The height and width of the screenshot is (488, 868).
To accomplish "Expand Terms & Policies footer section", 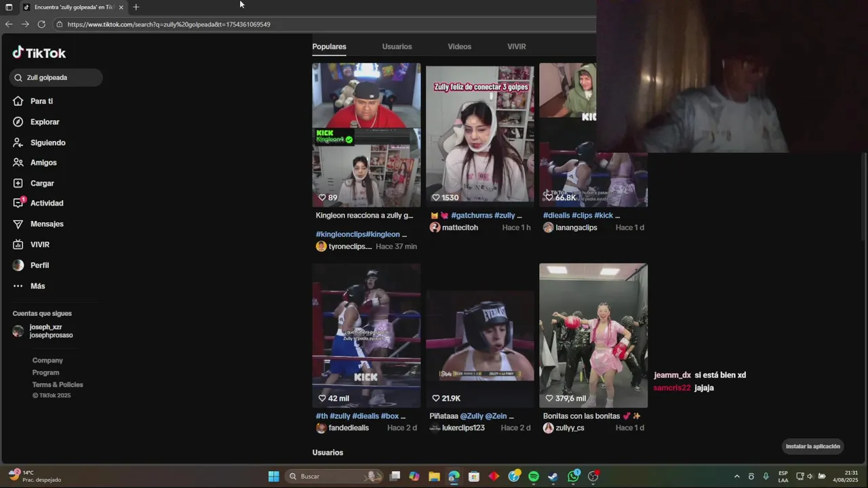I will pyautogui.click(x=58, y=385).
